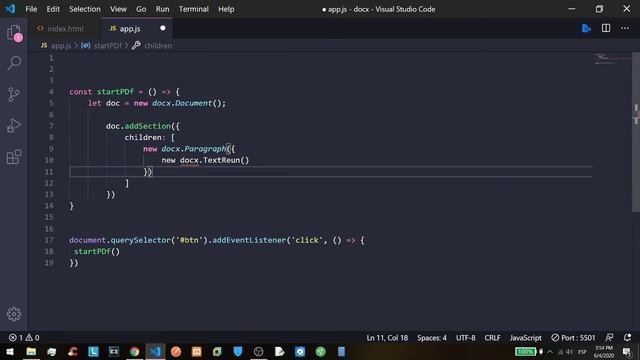The image size is (640, 360).
Task: Open the Run menu
Action: pos(162,9)
